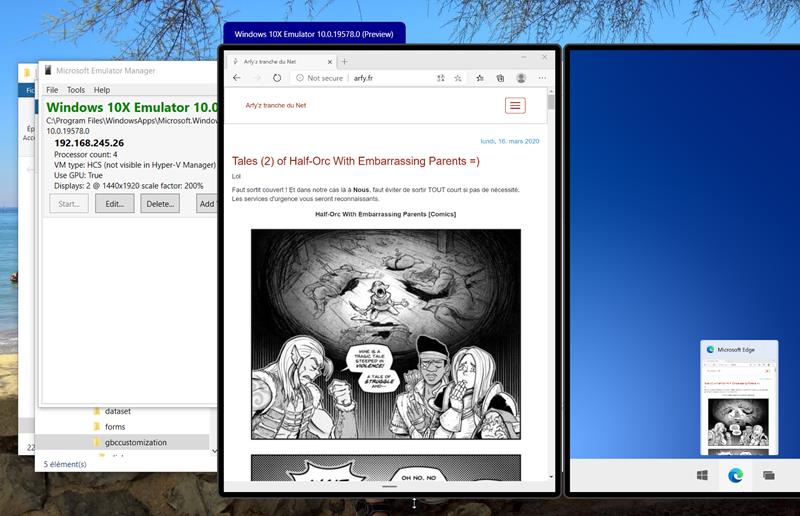
Task: Click the lundi, 16. mars 2020 date link
Action: [x=510, y=141]
